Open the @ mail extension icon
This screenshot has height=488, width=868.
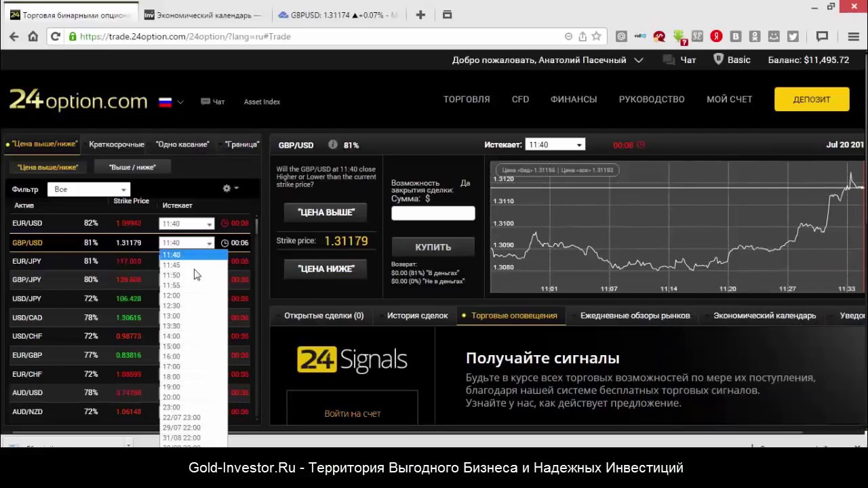pos(621,37)
